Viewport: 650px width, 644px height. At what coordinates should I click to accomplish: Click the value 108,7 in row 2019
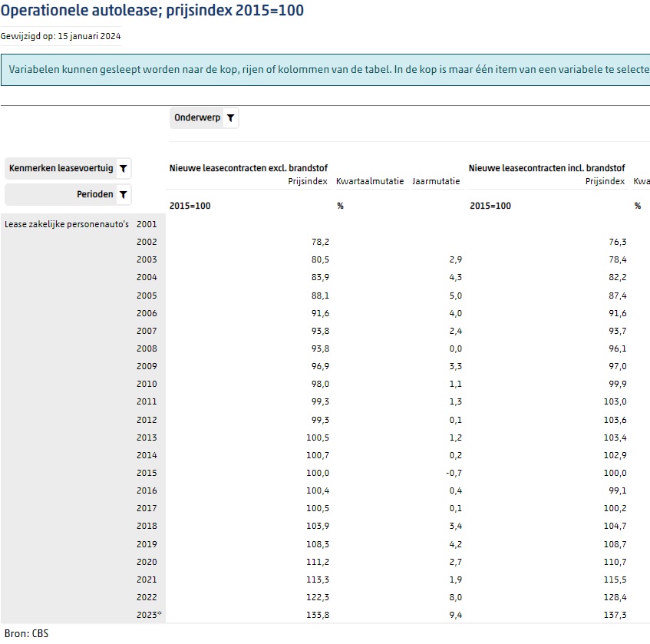tap(615, 544)
